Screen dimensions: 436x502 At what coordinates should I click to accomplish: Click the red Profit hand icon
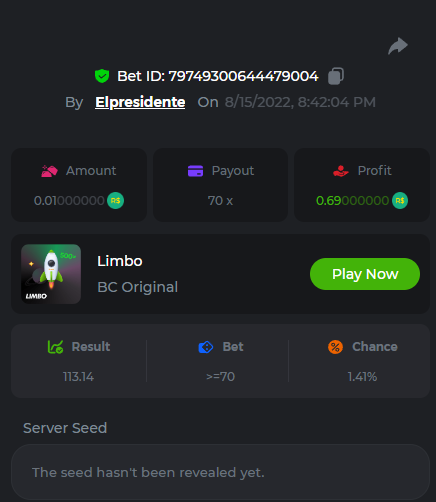341,171
